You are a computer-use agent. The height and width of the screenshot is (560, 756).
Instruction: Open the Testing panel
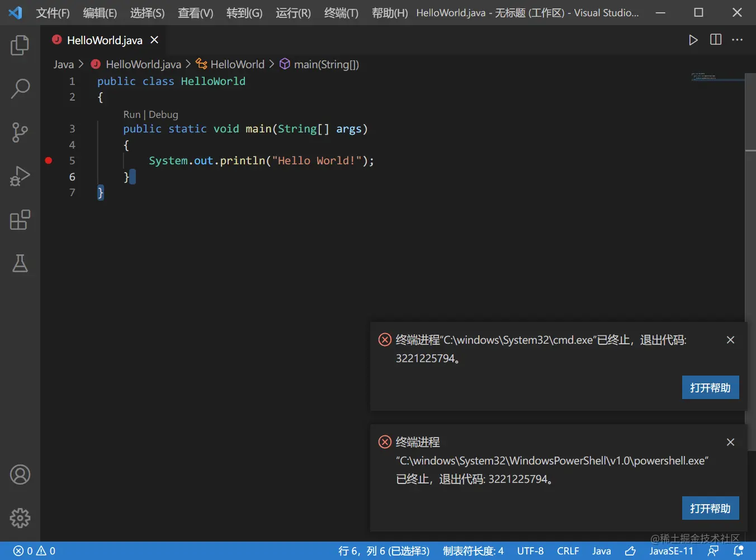coord(20,263)
